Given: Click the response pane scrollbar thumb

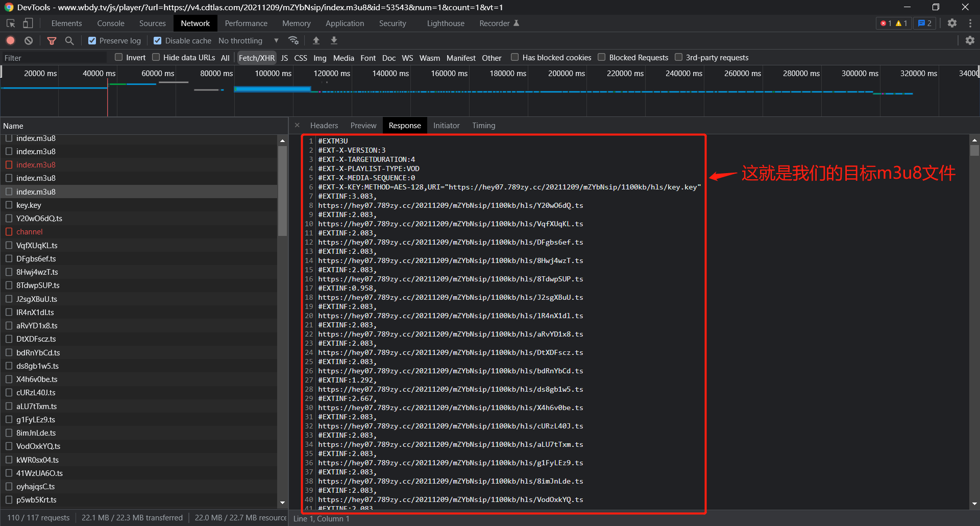Looking at the screenshot, I should coord(974,151).
